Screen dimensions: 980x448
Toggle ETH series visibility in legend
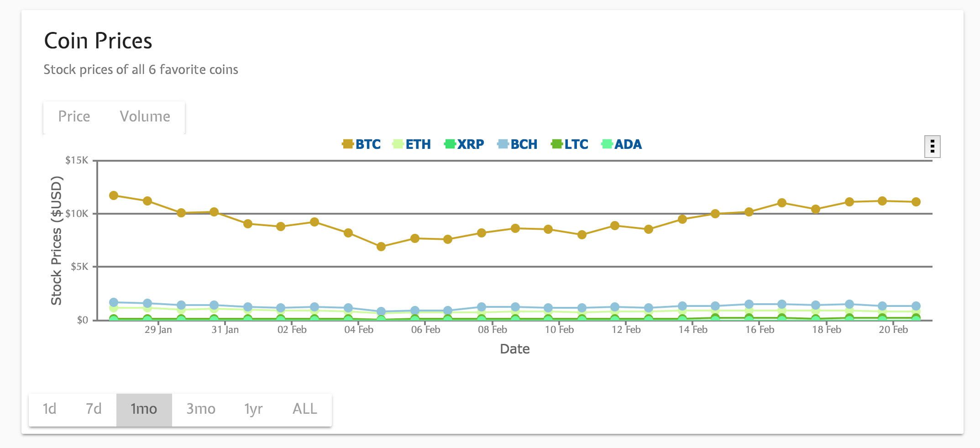click(412, 144)
